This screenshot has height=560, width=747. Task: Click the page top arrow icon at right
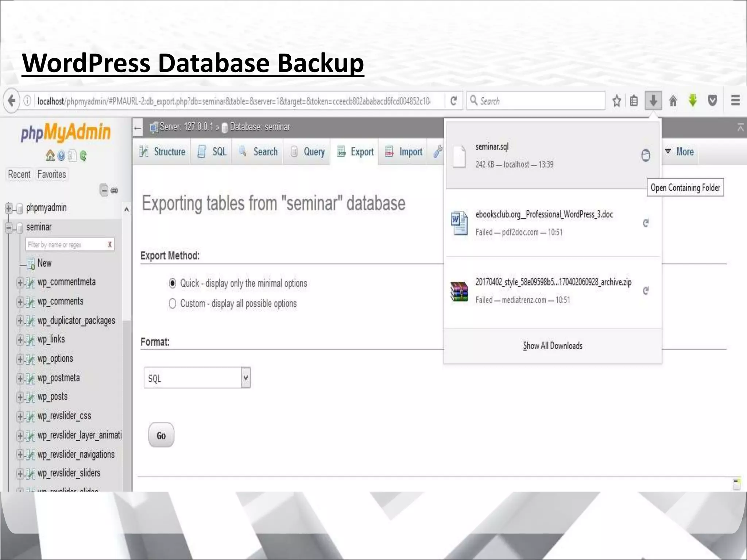pos(740,128)
